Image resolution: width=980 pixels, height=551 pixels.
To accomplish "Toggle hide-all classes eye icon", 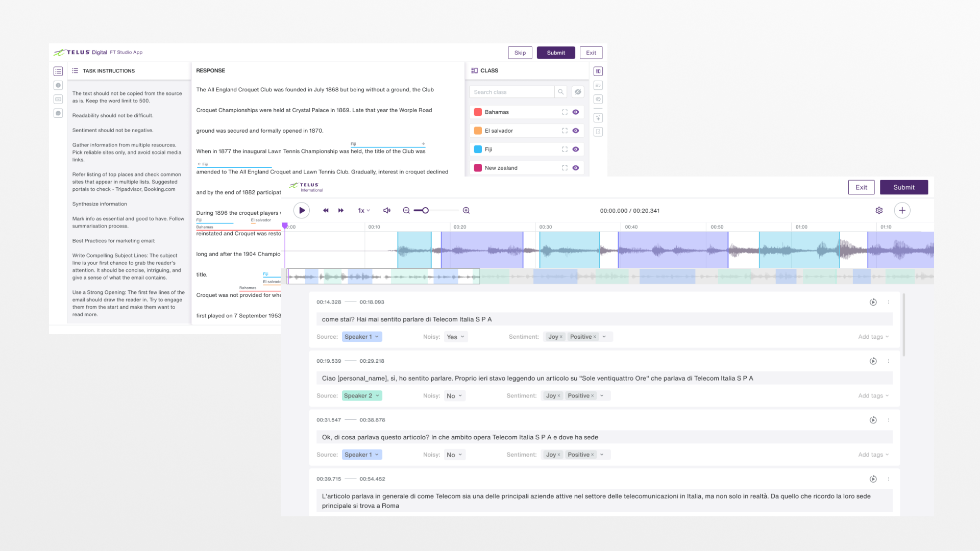I will pos(578,92).
